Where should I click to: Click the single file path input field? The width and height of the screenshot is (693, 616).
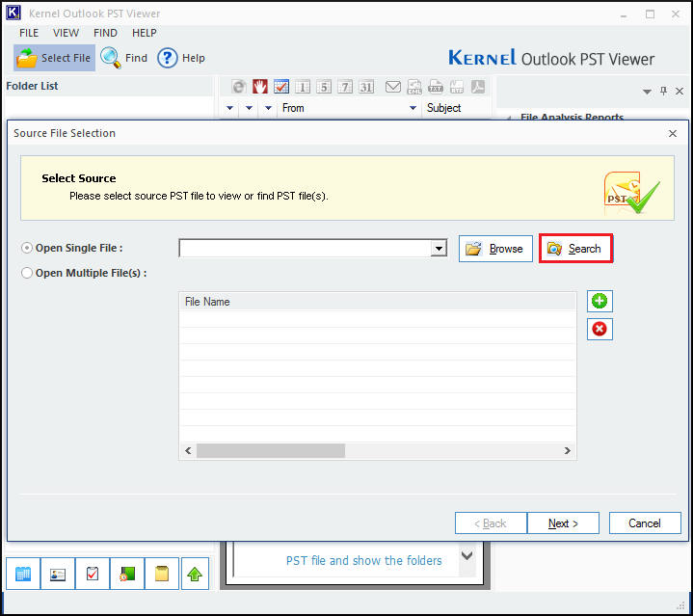click(x=306, y=249)
